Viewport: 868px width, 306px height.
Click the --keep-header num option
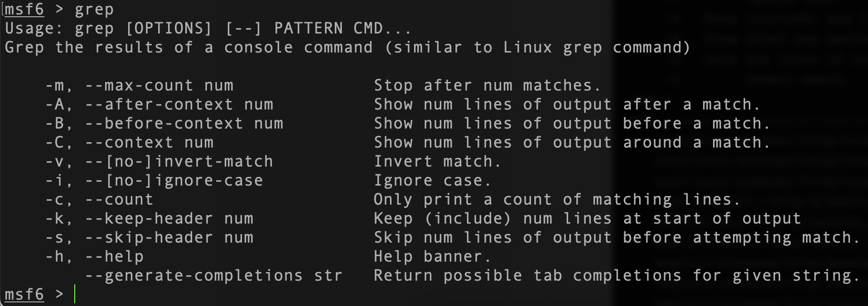click(169, 219)
